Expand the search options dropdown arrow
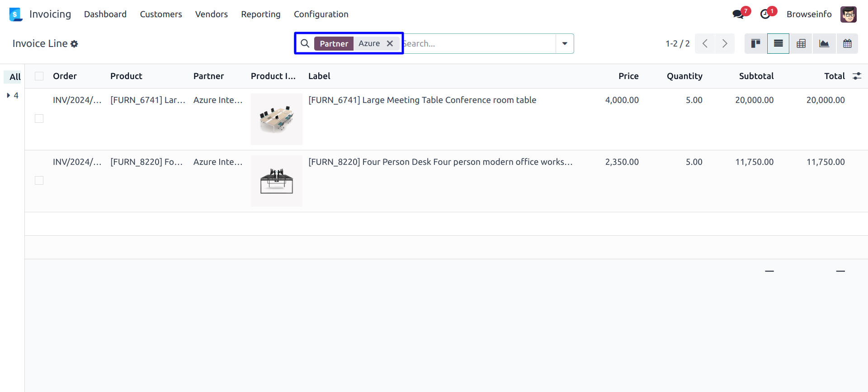 coord(565,43)
